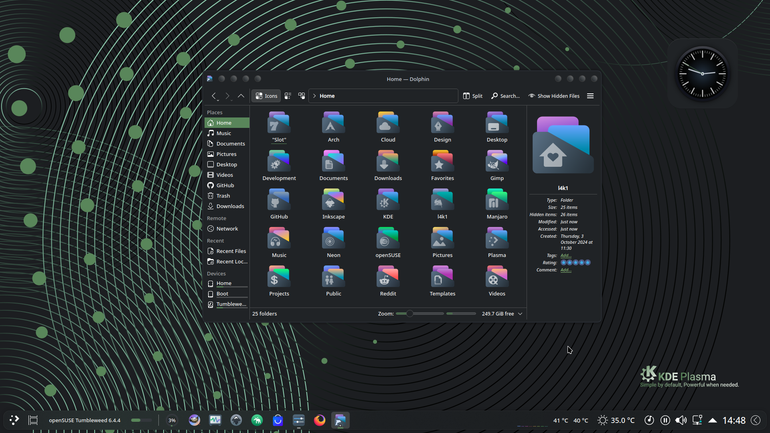
Task: Click the 14:48 digital clock
Action: (x=734, y=420)
